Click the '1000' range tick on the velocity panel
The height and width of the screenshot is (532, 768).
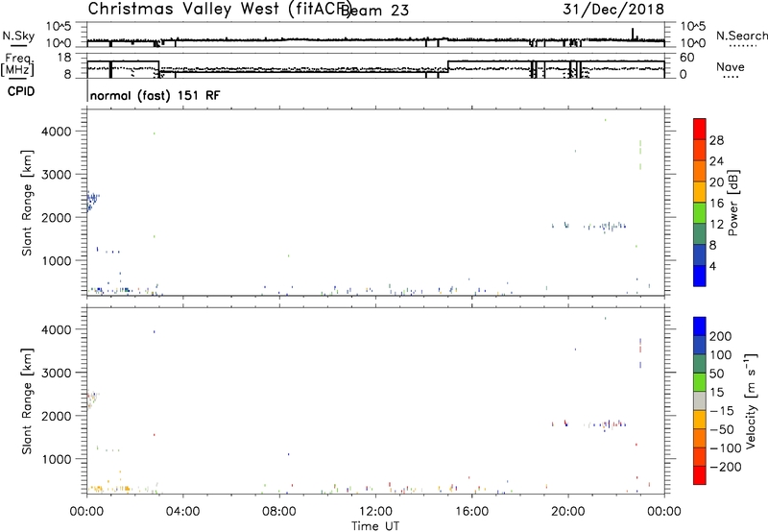point(57,459)
